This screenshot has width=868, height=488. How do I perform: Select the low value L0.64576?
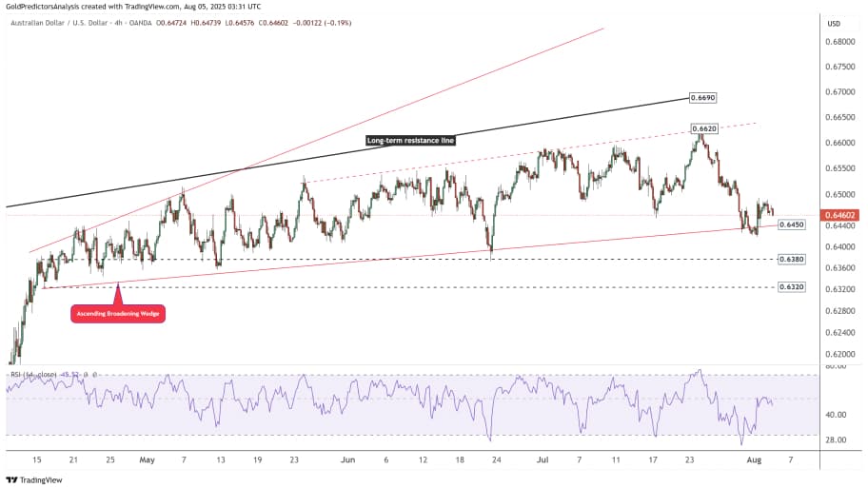coord(240,23)
